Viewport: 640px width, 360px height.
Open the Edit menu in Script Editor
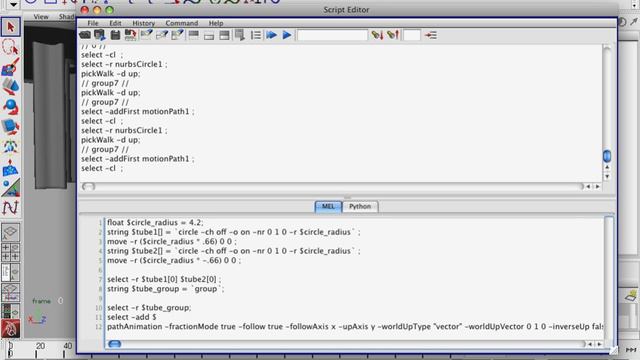115,23
